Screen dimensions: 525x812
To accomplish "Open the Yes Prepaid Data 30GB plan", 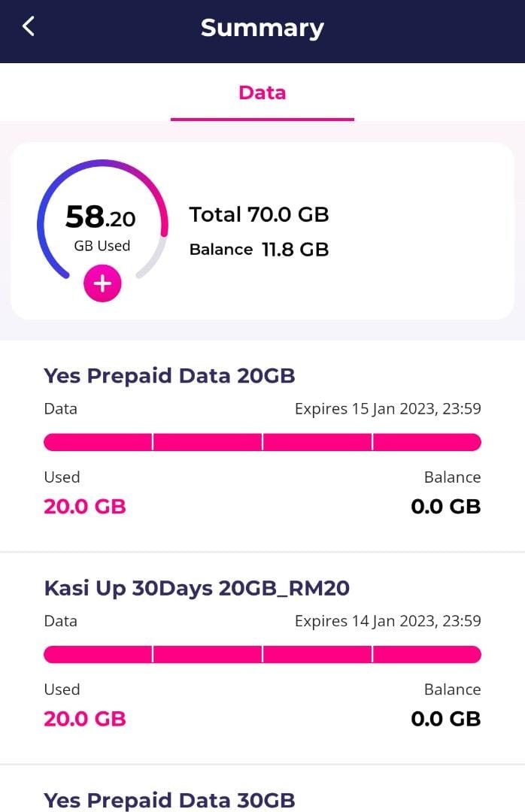I will pyautogui.click(x=169, y=799).
